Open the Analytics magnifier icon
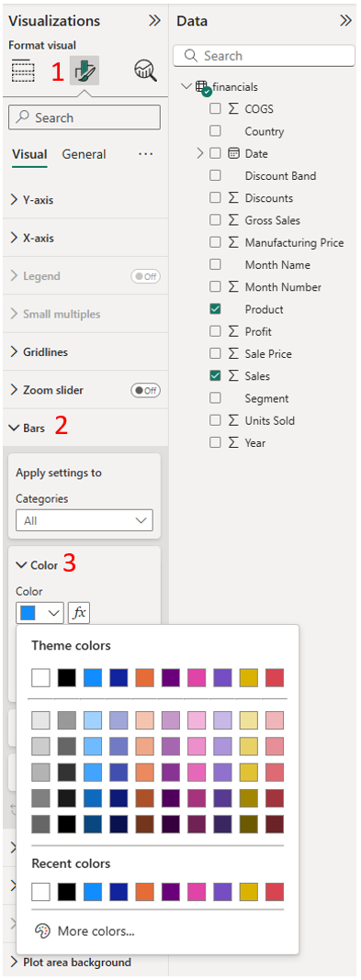The width and height of the screenshot is (361, 980). tap(145, 71)
